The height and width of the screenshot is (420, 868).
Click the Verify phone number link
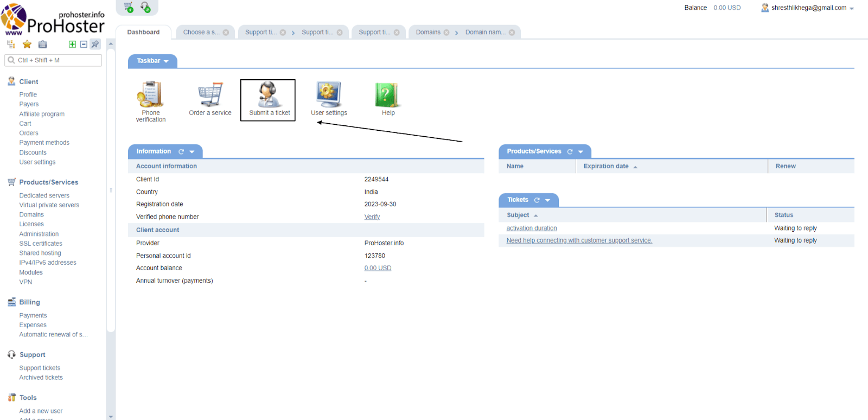tap(372, 217)
